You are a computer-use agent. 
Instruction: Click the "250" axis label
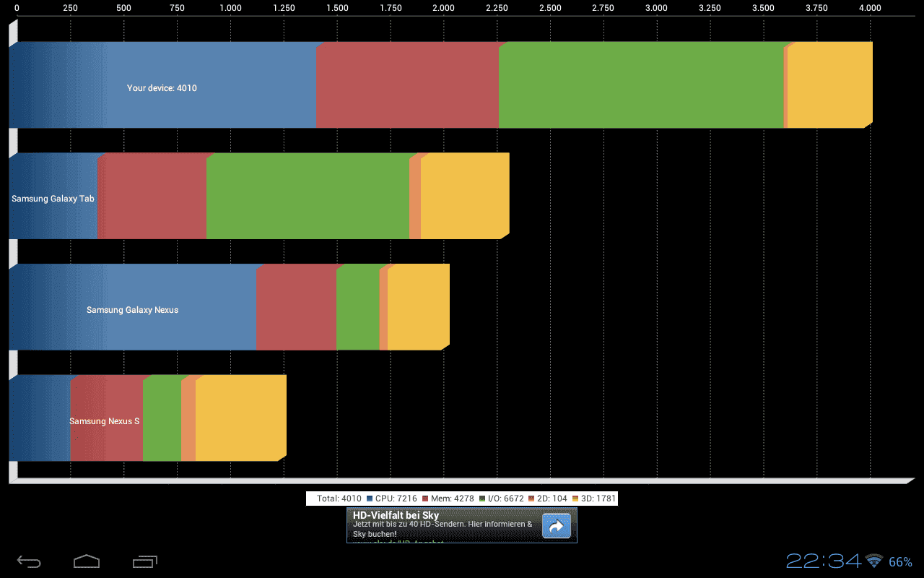71,8
